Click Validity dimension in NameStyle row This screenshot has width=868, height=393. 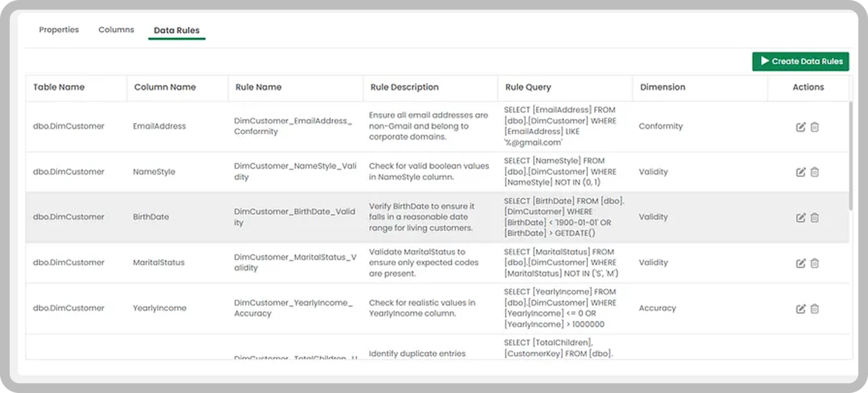(653, 172)
